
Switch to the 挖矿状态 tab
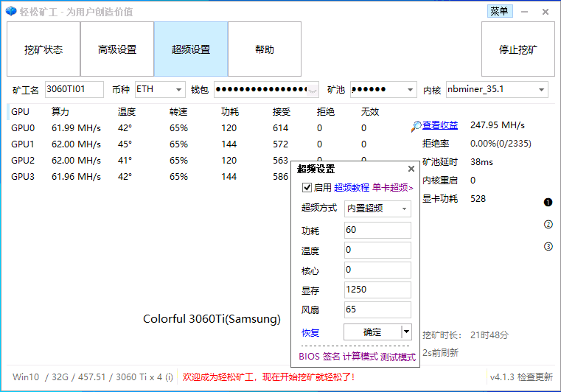click(43, 49)
